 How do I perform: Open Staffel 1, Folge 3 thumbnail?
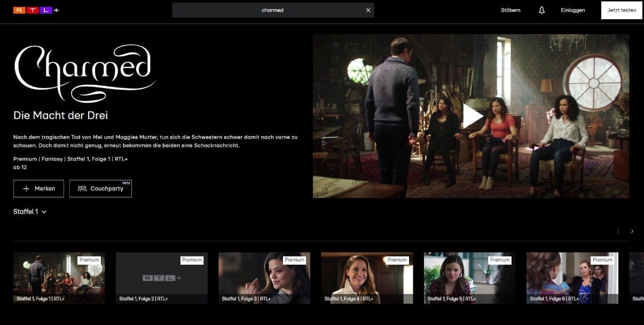point(264,278)
